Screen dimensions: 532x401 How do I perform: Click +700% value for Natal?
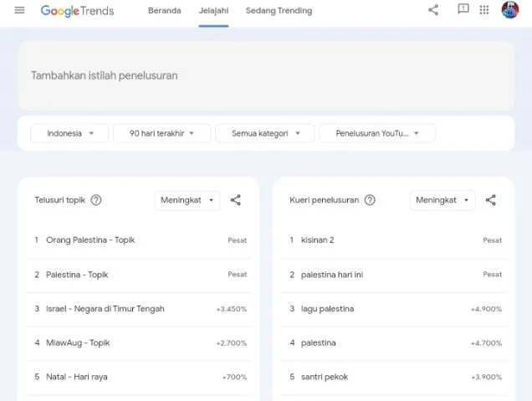[234, 378]
